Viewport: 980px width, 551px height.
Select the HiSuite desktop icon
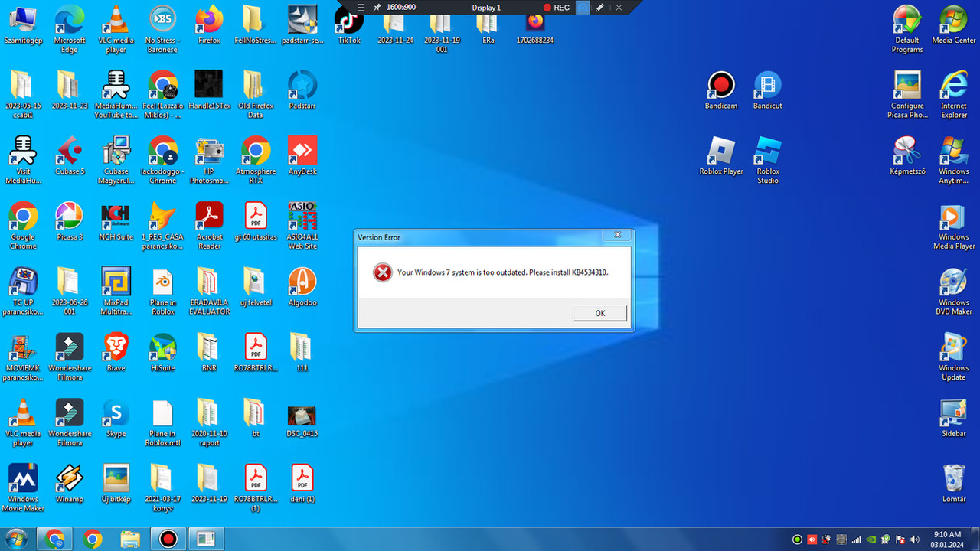[162, 353]
